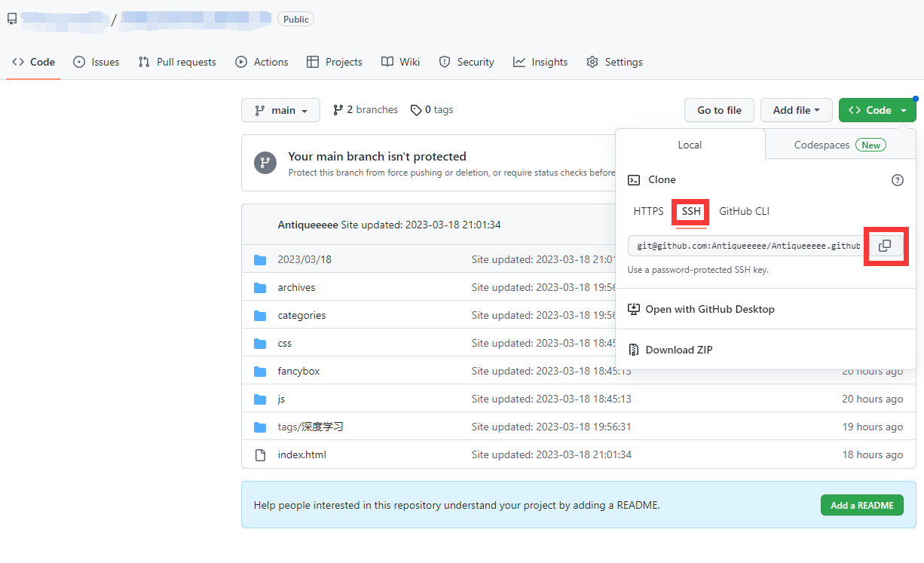The height and width of the screenshot is (563, 924).
Task: Open the Code tab
Action: click(34, 62)
